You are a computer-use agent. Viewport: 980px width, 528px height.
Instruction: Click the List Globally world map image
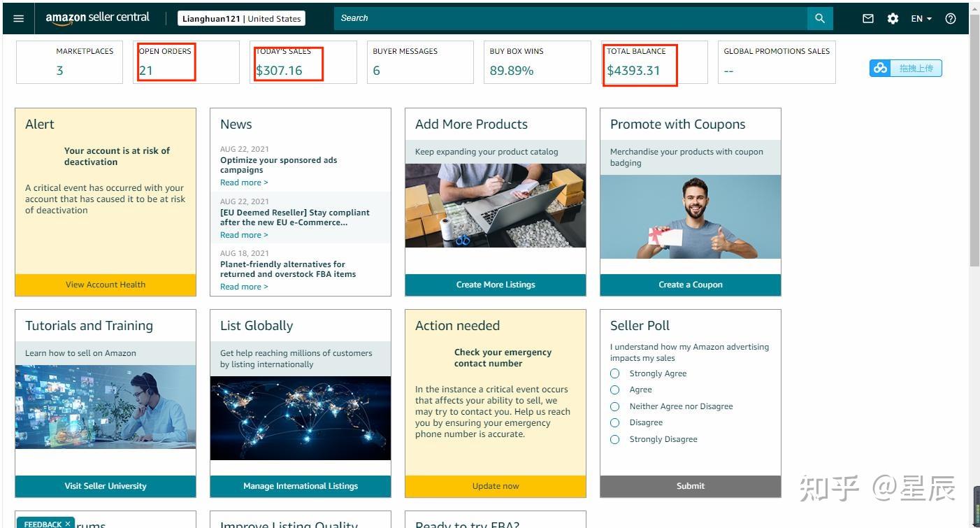tap(301, 418)
